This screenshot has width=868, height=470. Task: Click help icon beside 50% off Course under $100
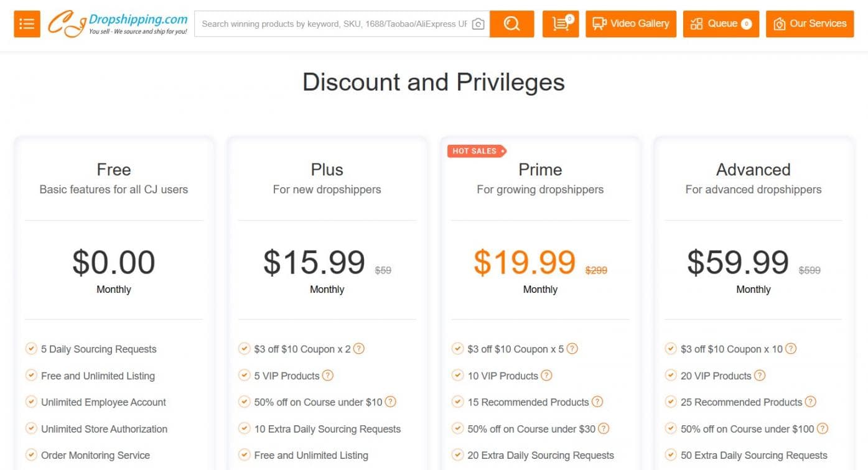pos(823,428)
